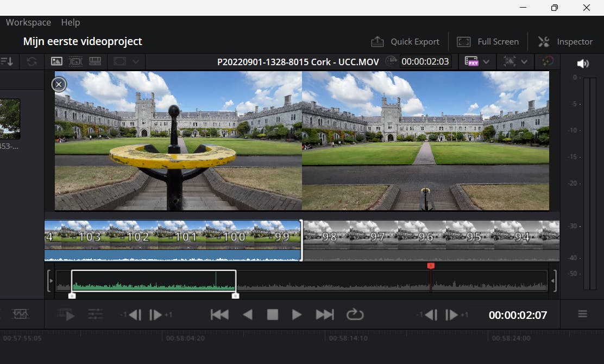Open the media sort options icon
604x364 pixels.
click(7, 61)
